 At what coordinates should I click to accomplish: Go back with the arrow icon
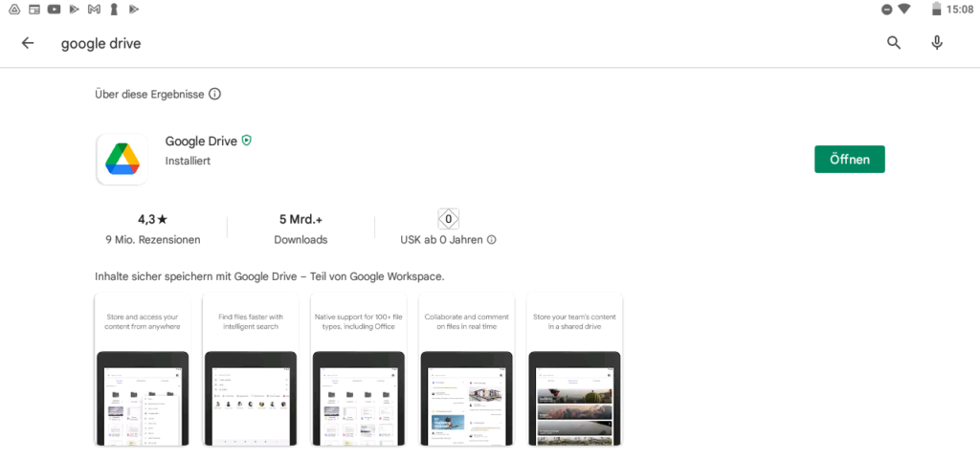[x=28, y=43]
